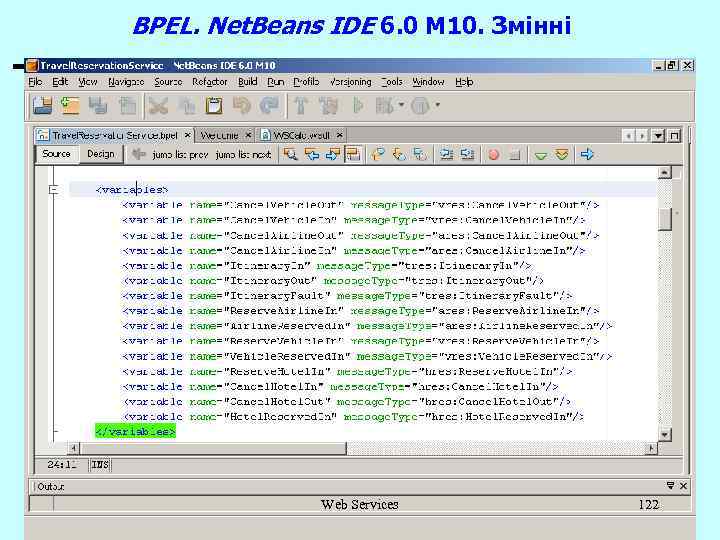Click the Copy icon in main toolbar

[x=186, y=106]
